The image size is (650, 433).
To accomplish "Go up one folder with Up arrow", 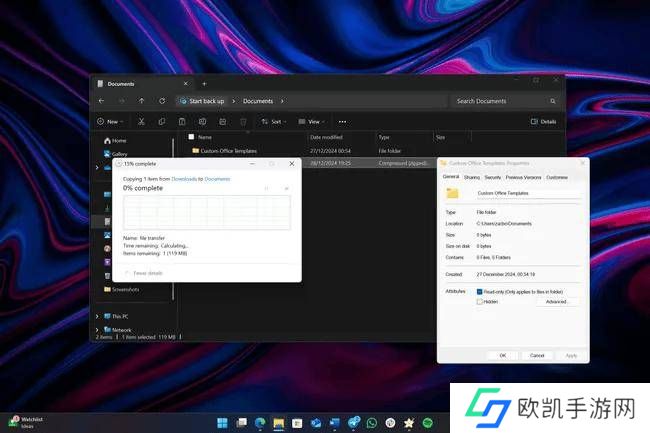I will click(x=142, y=101).
